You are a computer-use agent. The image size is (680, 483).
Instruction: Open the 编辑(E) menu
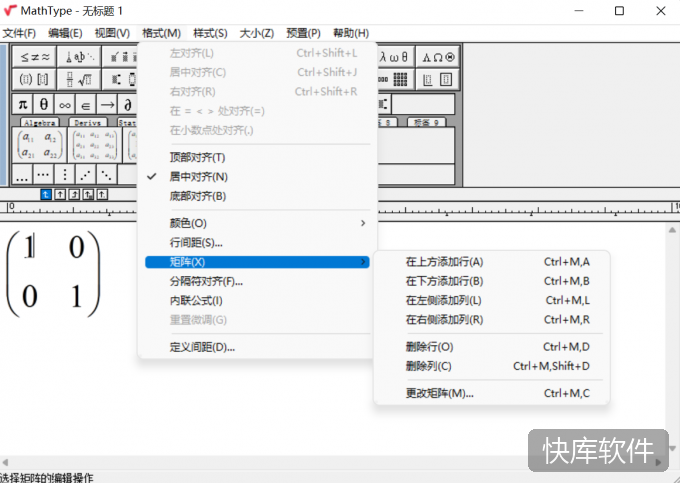[65, 33]
